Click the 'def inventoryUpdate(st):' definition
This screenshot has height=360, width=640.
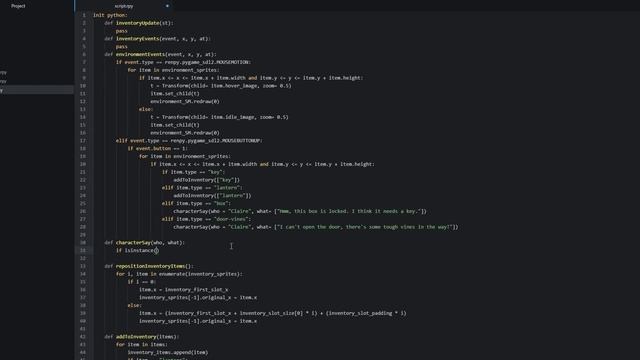point(139,23)
